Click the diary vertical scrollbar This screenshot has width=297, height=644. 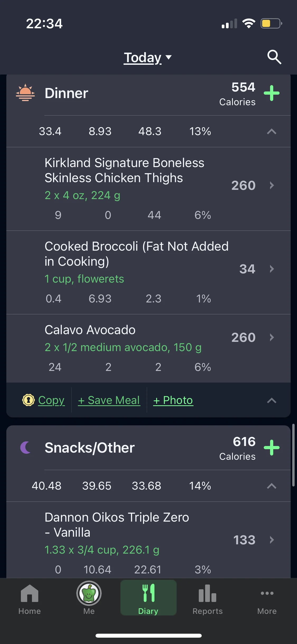(293, 455)
